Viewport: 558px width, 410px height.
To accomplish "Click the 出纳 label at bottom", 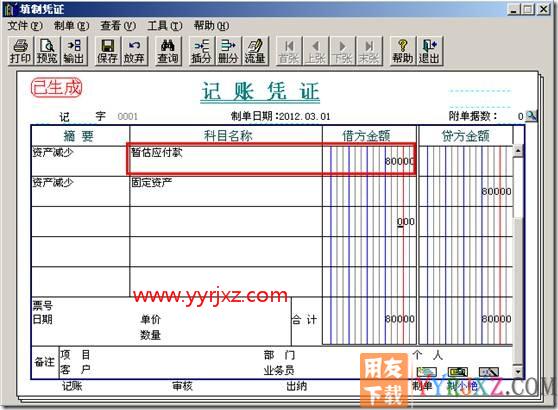I will [x=296, y=386].
